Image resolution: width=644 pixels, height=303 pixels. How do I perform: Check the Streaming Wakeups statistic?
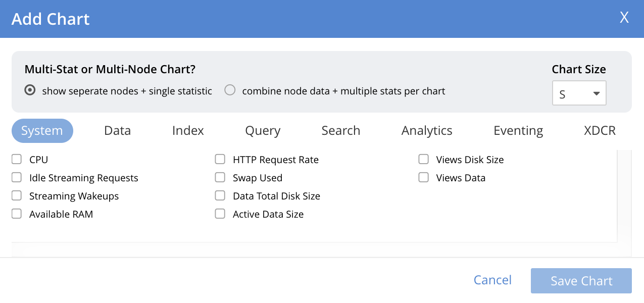tap(16, 195)
